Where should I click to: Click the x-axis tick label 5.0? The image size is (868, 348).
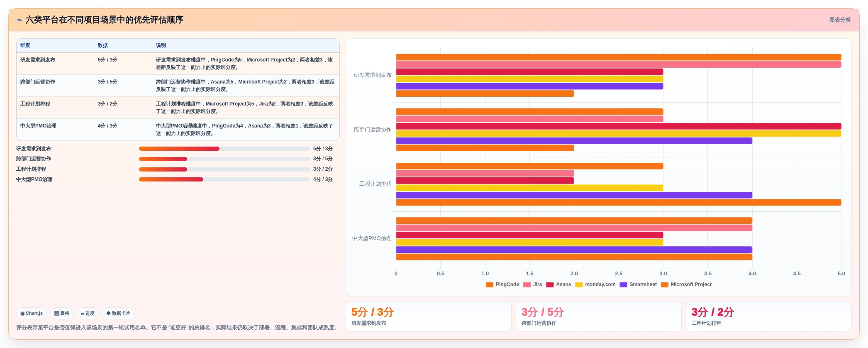click(x=841, y=274)
